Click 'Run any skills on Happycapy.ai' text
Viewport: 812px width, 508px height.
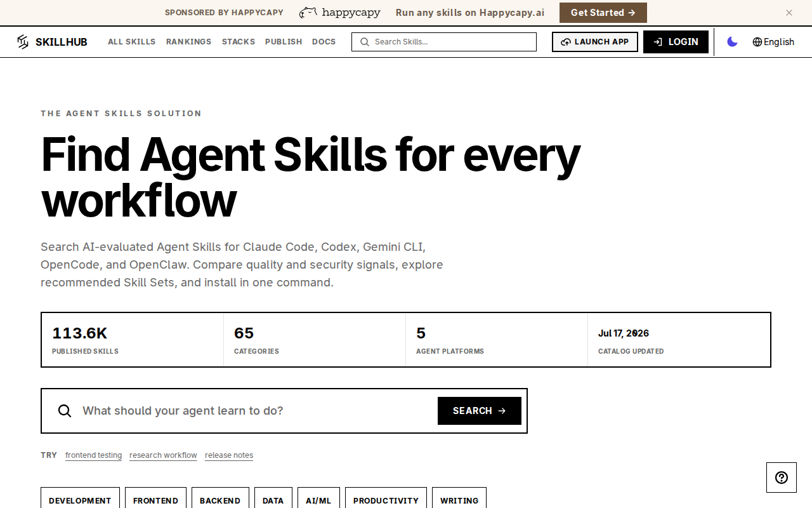pyautogui.click(x=470, y=13)
